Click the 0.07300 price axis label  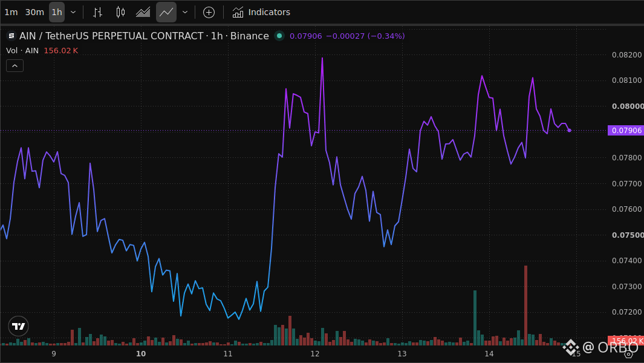(626, 286)
